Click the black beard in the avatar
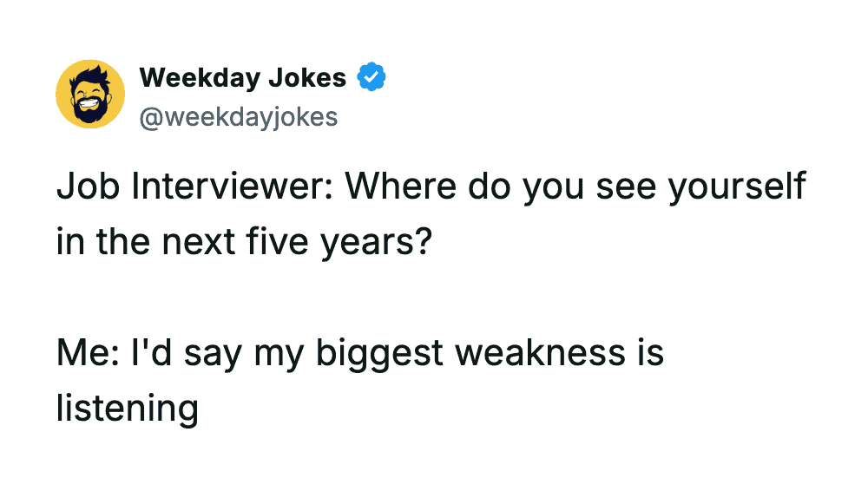The width and height of the screenshot is (868, 491). coord(90,111)
